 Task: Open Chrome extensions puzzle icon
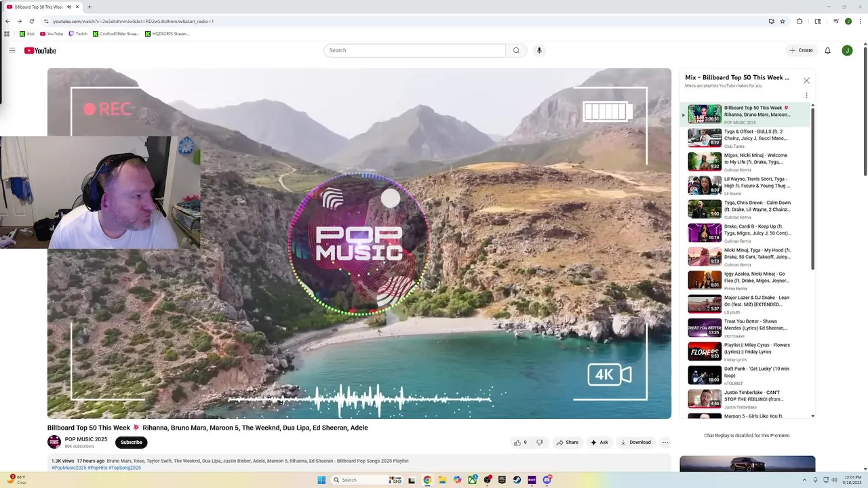[x=800, y=21]
